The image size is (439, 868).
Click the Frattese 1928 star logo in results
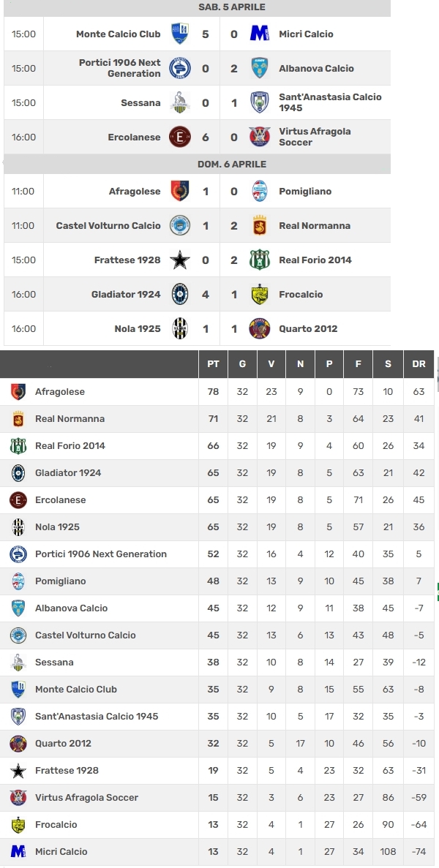pyautogui.click(x=180, y=260)
